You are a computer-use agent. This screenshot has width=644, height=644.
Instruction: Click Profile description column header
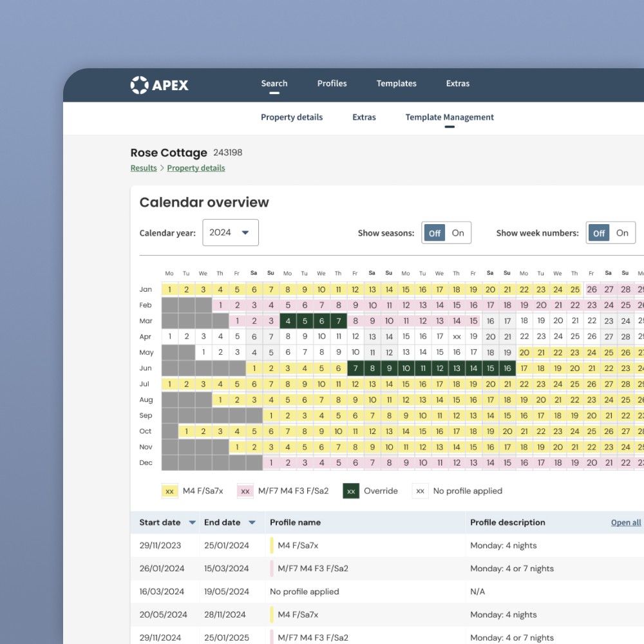tap(507, 522)
